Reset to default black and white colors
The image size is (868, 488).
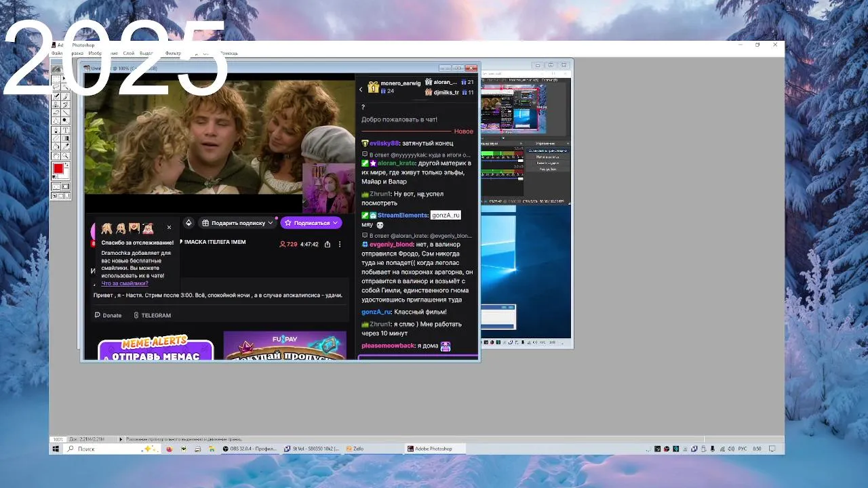(54, 176)
